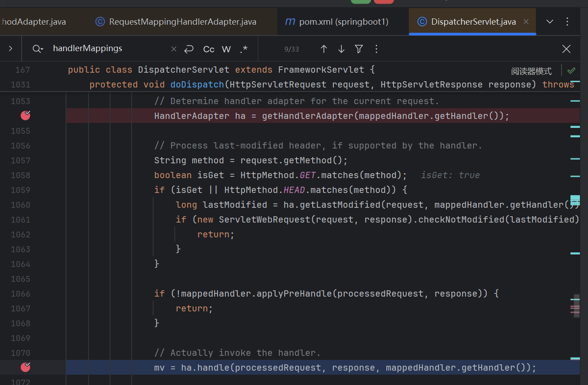Open search filter options
The width and height of the screenshot is (588, 385).
359,49
